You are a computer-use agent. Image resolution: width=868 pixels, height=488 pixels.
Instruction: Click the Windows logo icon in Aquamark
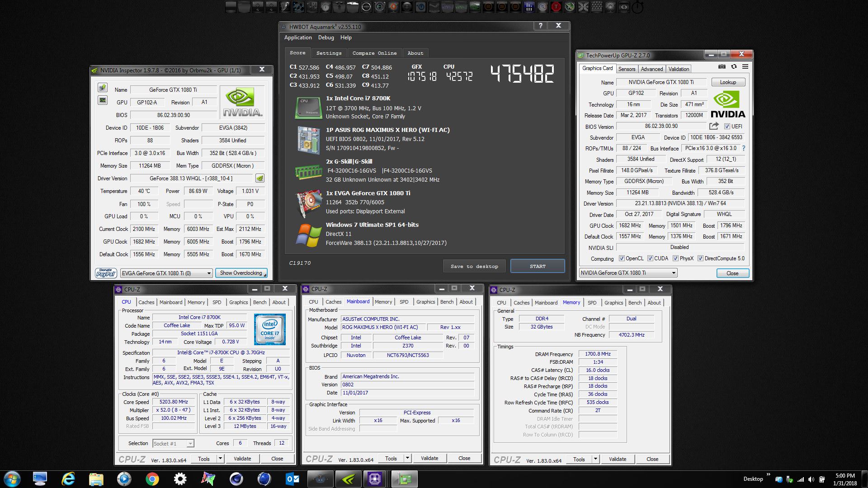(308, 235)
